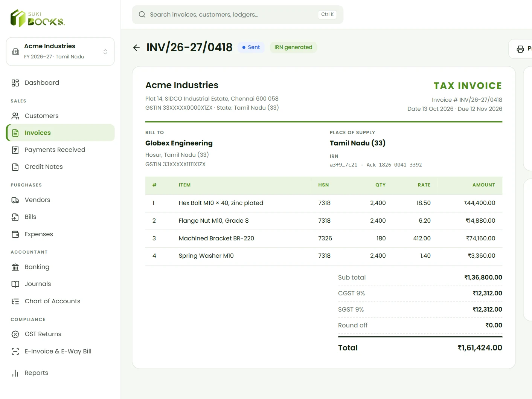Click the Invoices document icon
This screenshot has width=532, height=399.
15,133
